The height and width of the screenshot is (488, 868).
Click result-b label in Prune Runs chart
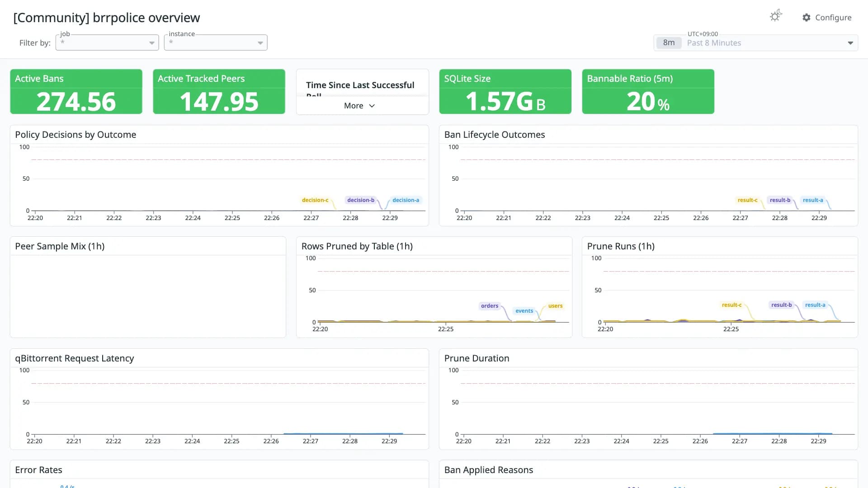click(782, 305)
